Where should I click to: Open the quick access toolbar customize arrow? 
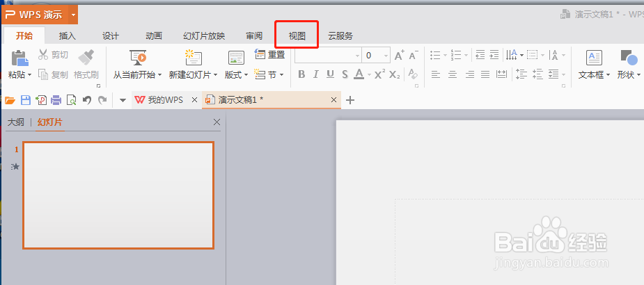(123, 101)
